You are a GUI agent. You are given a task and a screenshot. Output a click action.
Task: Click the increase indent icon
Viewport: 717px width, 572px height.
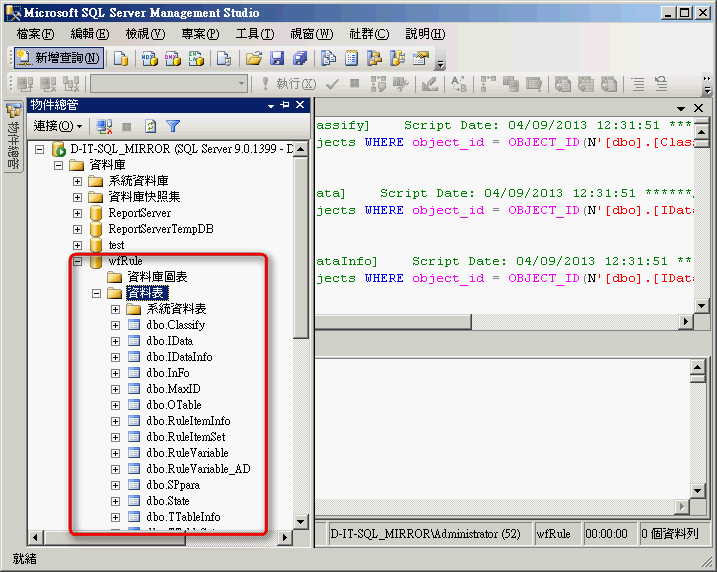tap(638, 84)
